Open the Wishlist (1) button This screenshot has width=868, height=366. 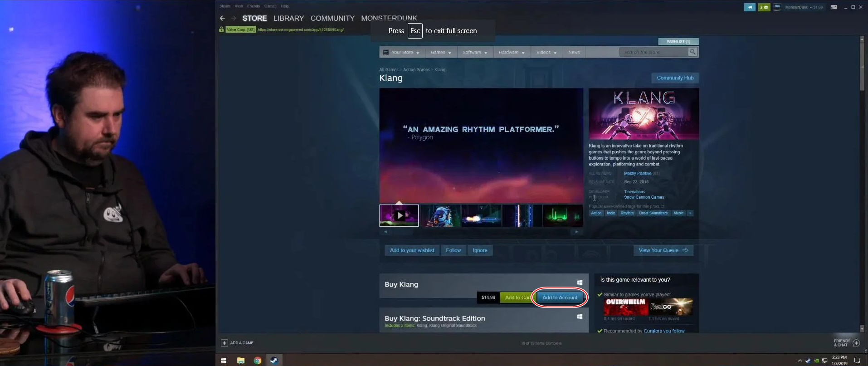678,41
